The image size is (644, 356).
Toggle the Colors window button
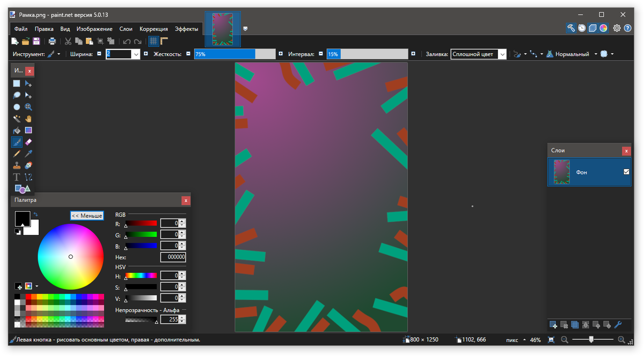[x=603, y=28]
